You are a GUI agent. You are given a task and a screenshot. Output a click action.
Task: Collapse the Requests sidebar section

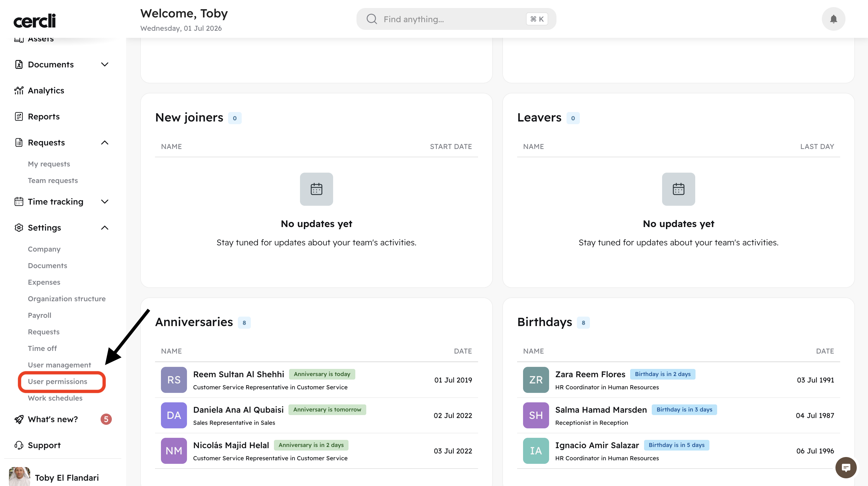pyautogui.click(x=105, y=142)
